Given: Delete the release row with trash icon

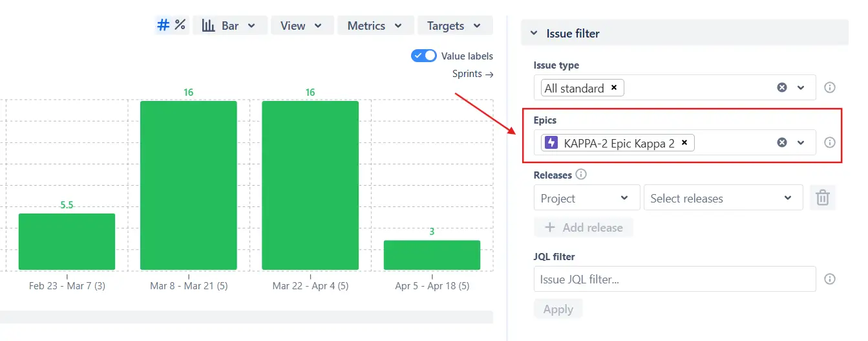Looking at the screenshot, I should pyautogui.click(x=823, y=197).
